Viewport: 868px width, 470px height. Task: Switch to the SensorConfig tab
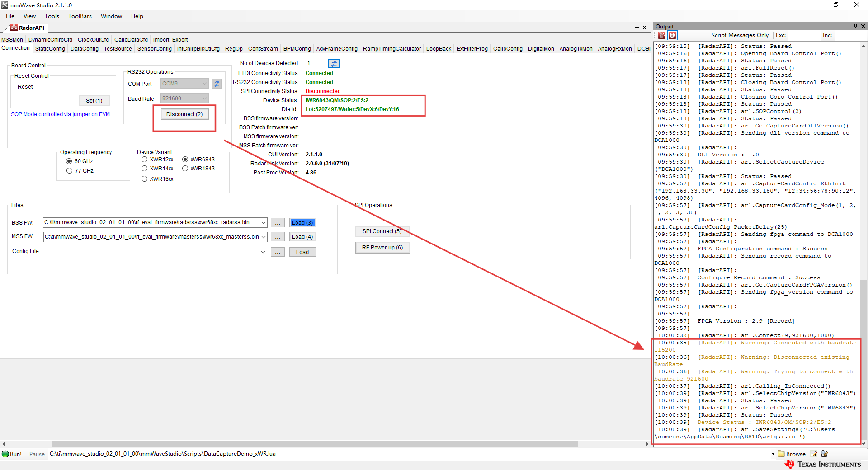coord(155,49)
